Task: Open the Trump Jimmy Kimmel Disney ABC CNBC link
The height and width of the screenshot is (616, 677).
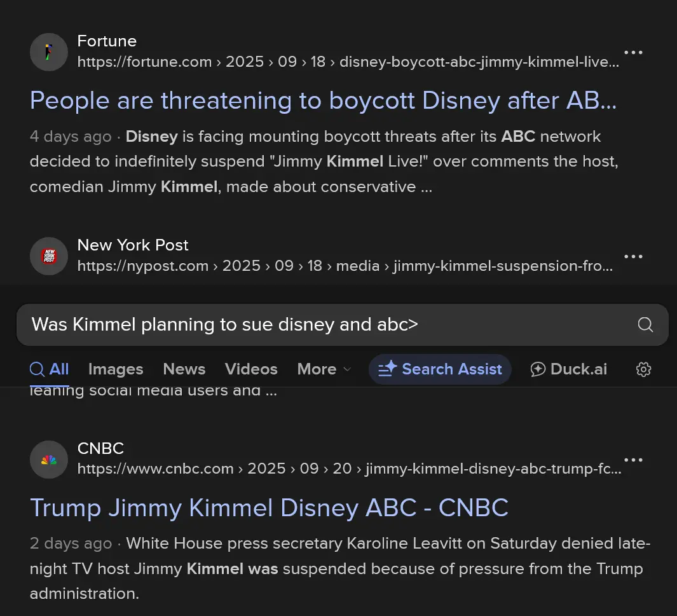Action: [269, 508]
